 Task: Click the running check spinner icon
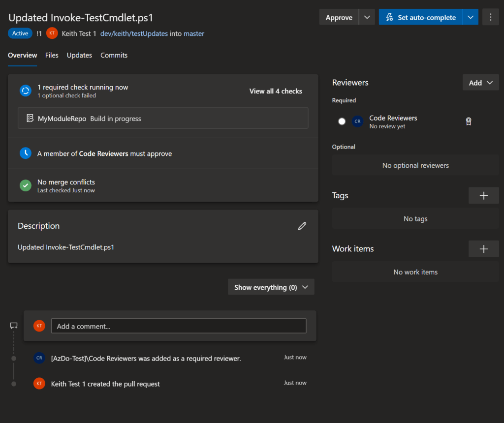click(26, 91)
